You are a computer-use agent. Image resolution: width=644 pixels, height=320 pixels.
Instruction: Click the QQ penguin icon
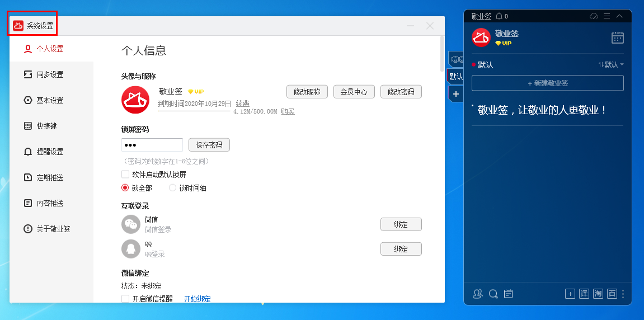[131, 248]
